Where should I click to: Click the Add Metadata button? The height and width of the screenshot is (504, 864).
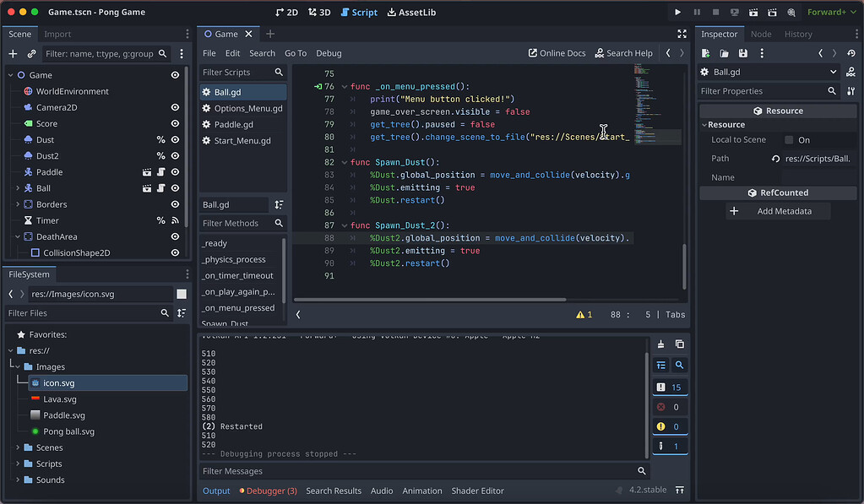(x=777, y=211)
